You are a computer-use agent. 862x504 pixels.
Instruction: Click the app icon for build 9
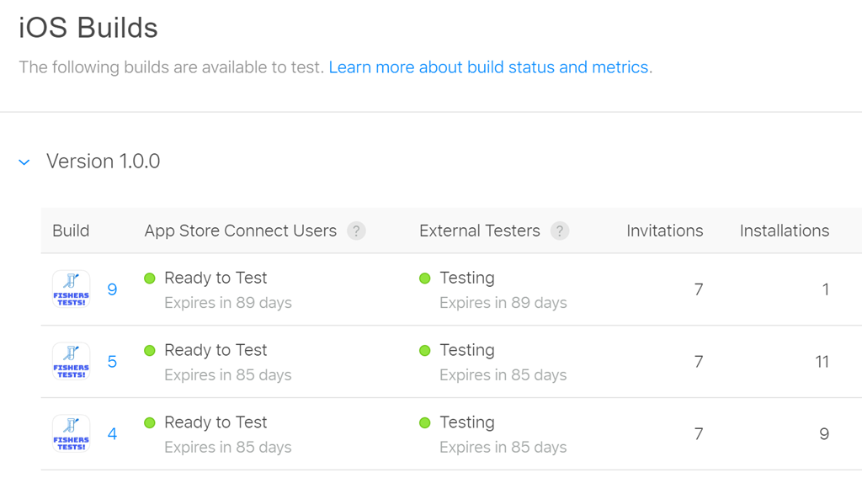click(x=71, y=289)
